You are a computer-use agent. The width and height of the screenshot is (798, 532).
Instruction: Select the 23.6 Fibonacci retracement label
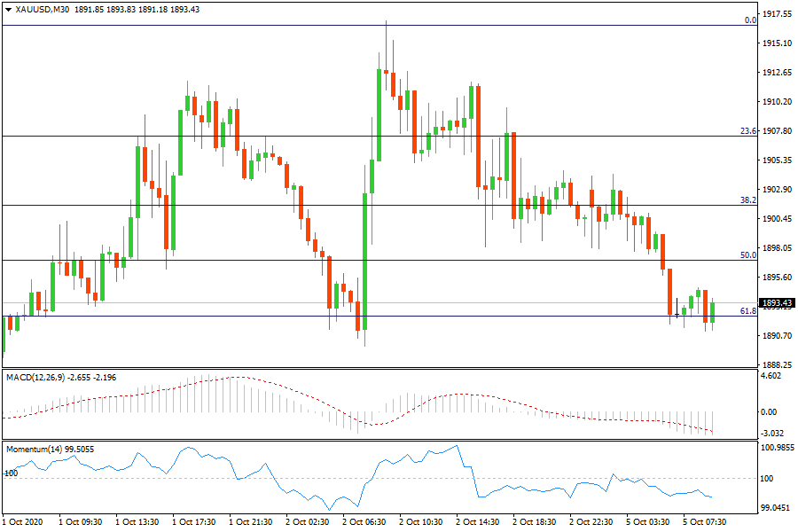[747, 131]
